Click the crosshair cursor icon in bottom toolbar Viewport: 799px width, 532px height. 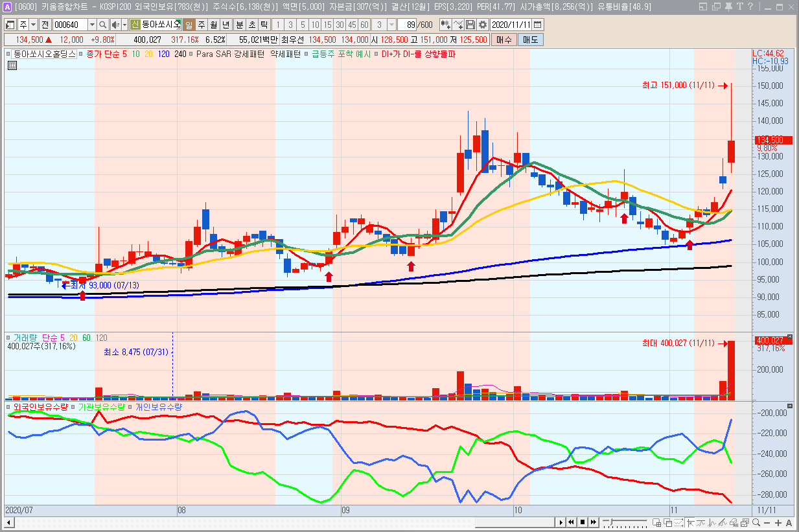click(x=691, y=523)
